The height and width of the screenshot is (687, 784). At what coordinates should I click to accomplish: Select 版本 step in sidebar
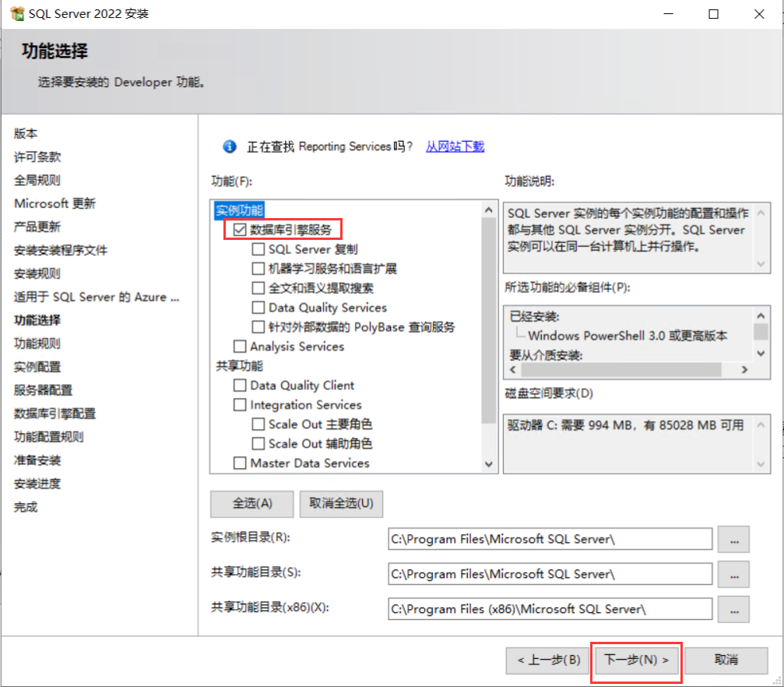click(x=26, y=134)
